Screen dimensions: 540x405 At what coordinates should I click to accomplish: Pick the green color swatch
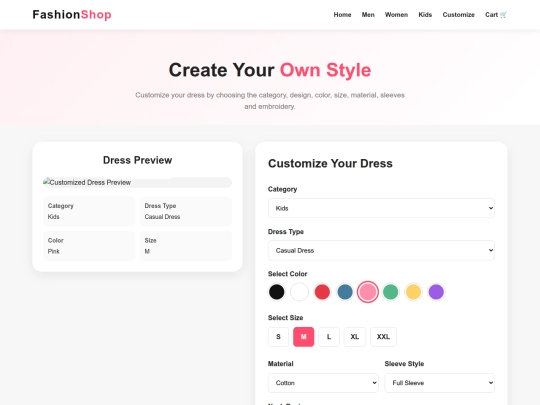(x=391, y=292)
